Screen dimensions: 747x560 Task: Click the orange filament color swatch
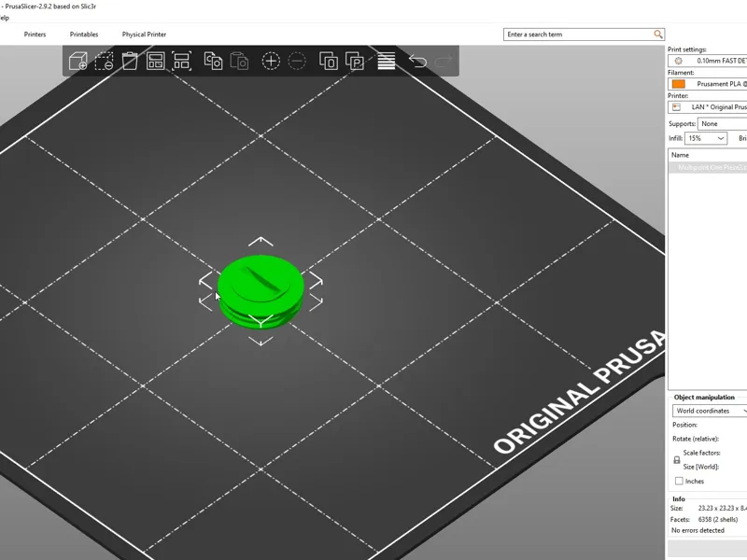(x=679, y=84)
